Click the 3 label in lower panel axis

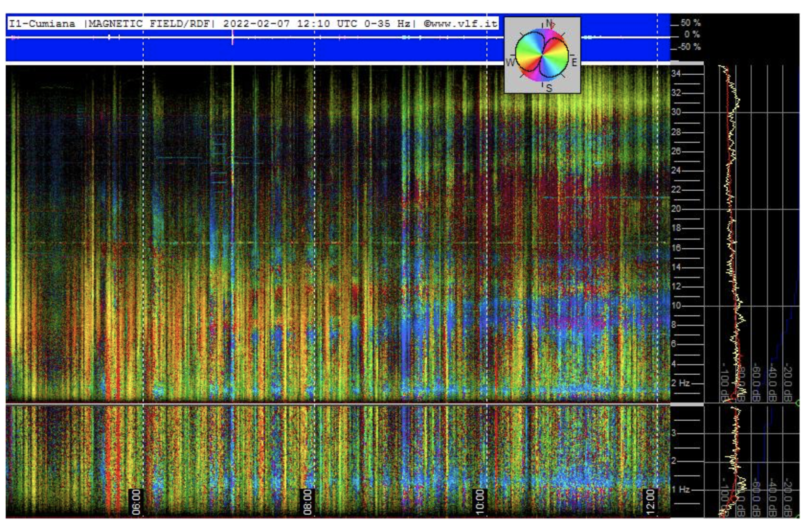click(674, 433)
